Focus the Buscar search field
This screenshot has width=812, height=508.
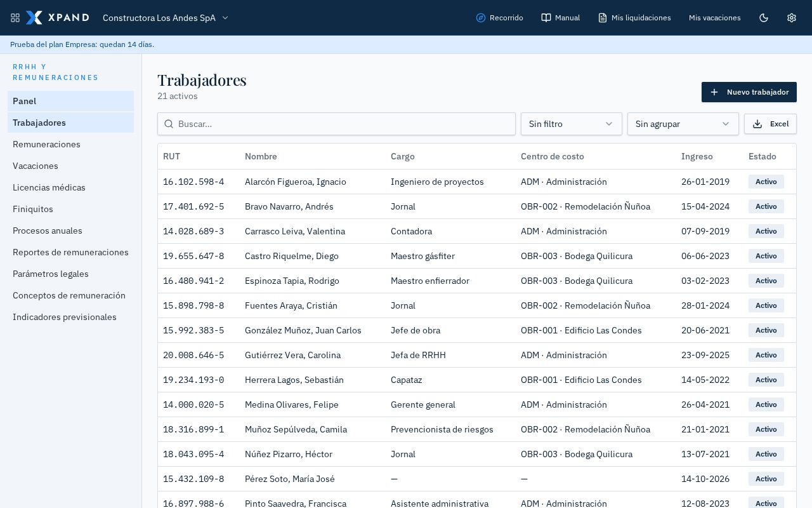336,124
